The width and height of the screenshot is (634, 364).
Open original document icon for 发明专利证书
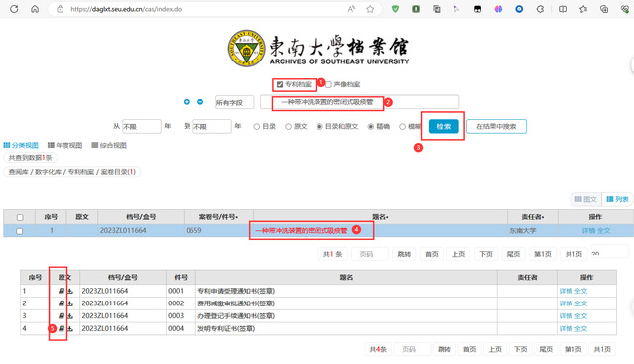(x=62, y=329)
